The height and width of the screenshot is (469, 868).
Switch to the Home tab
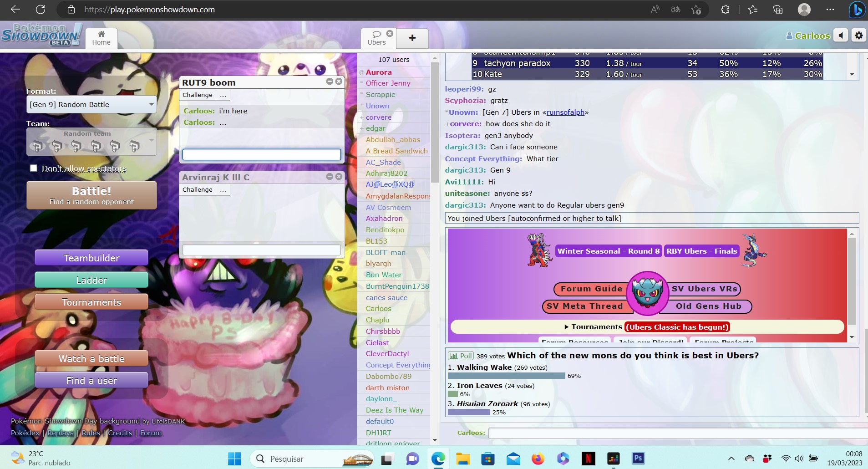[101, 38]
